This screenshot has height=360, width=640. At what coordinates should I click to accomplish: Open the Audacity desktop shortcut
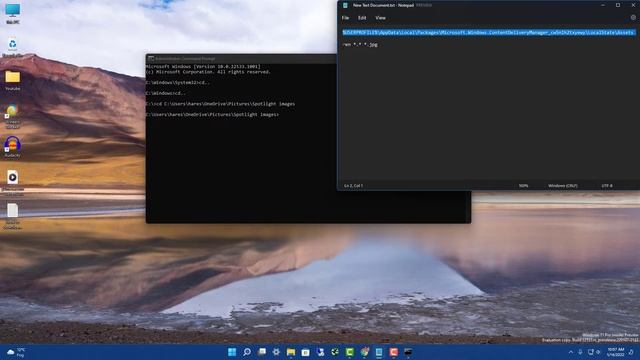(13, 147)
